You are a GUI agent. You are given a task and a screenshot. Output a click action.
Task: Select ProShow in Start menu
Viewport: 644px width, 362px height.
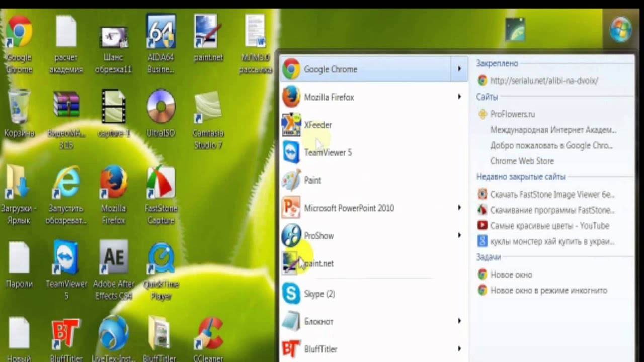point(374,235)
